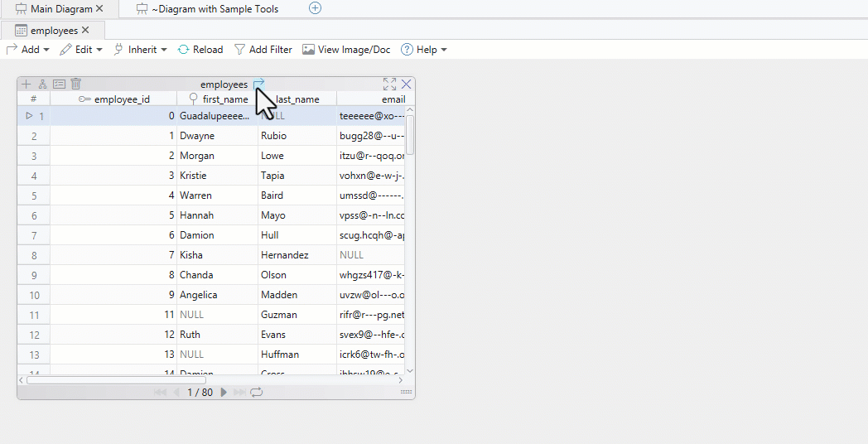Select the Mayo cell

tap(297, 215)
